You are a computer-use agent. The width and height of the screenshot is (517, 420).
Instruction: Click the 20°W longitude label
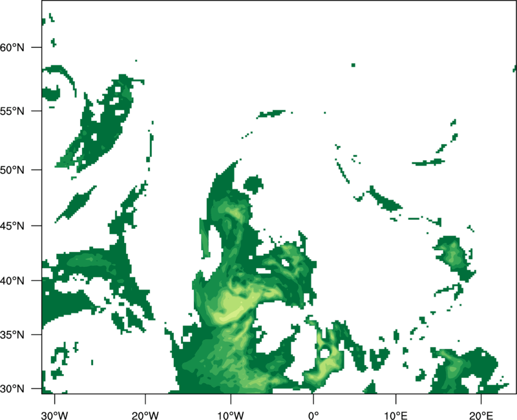[145, 415]
